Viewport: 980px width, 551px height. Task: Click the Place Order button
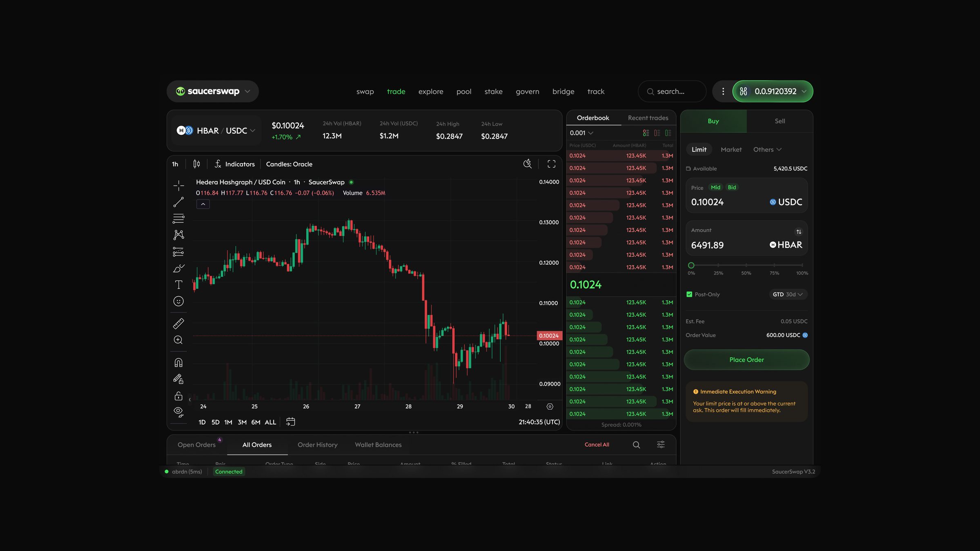[x=746, y=360]
